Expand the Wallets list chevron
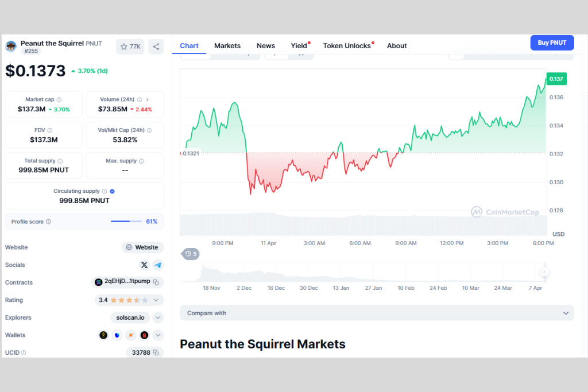Viewport: 588px width, 392px height. [158, 335]
